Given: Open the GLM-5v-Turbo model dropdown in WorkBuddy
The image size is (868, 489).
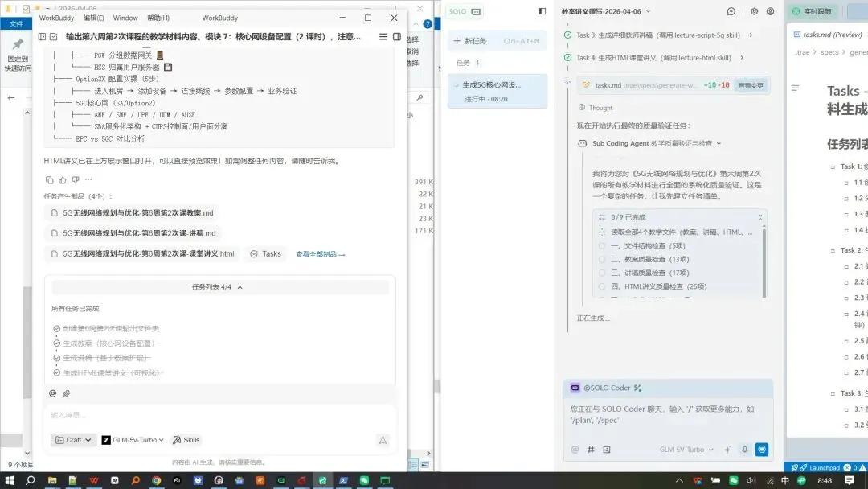Looking at the screenshot, I should (133, 440).
